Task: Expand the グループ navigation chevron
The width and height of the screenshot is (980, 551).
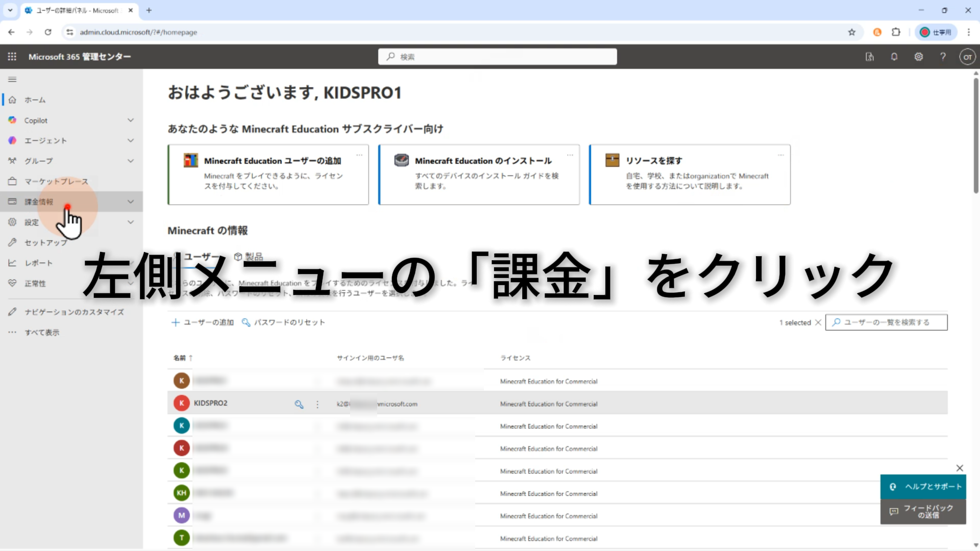Action: tap(131, 161)
